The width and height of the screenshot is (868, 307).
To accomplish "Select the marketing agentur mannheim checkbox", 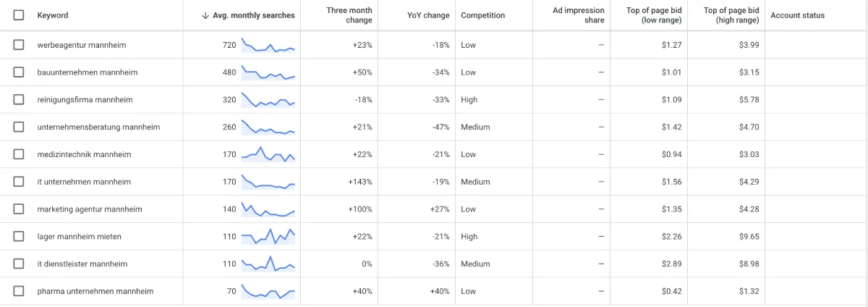I will [19, 209].
